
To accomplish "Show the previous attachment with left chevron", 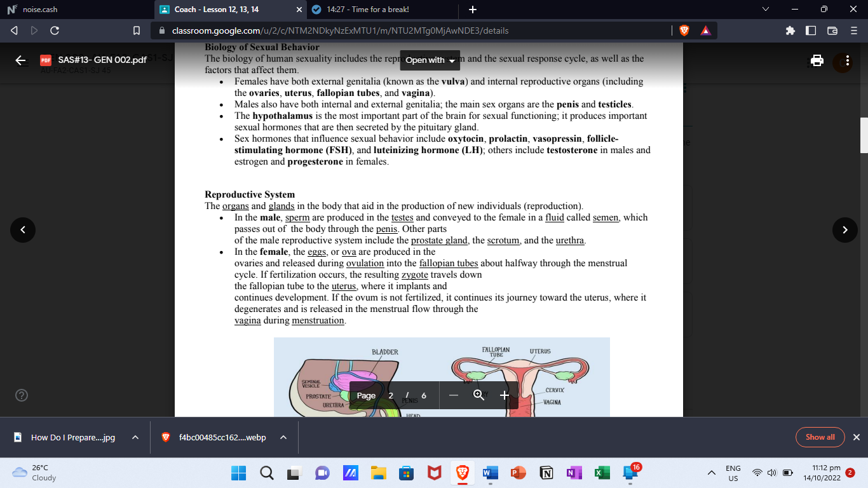I will (23, 230).
